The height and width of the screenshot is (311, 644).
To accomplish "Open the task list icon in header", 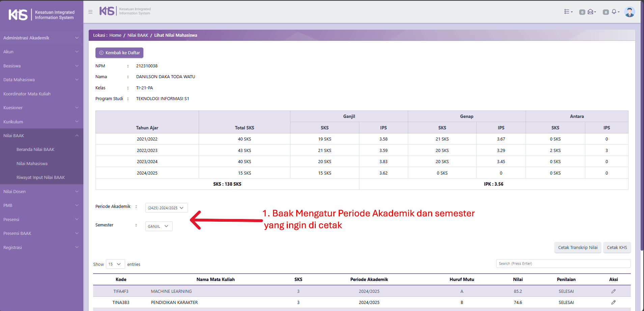I will click(568, 12).
